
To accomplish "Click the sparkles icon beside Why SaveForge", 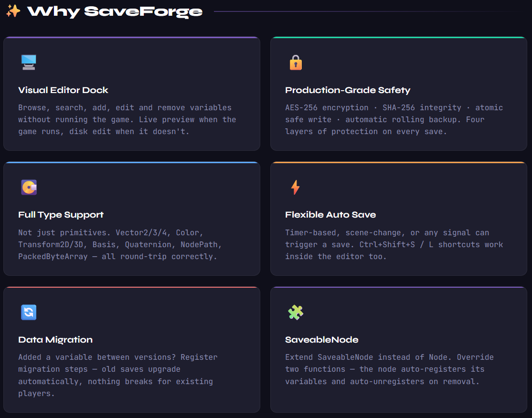I will click(x=13, y=11).
